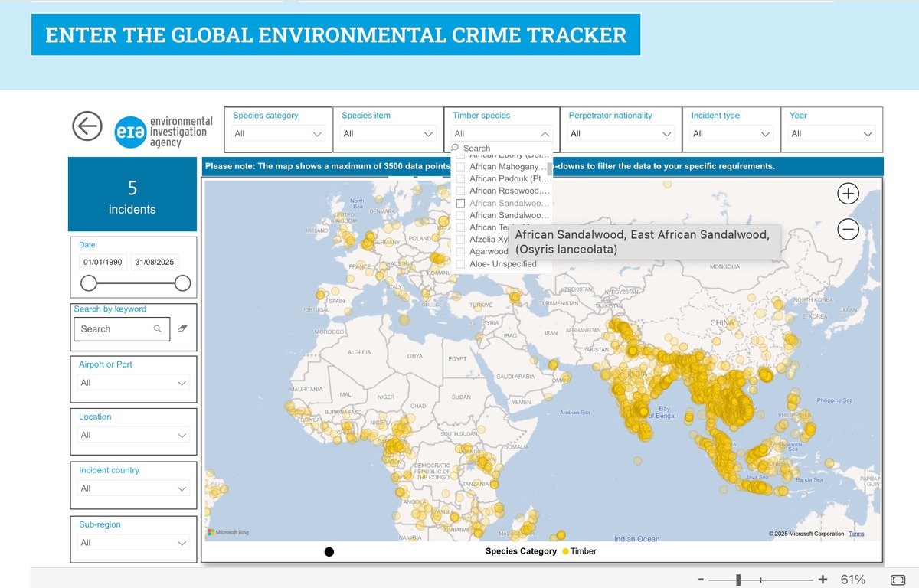Click the start date field 01/01/1990

point(104,262)
